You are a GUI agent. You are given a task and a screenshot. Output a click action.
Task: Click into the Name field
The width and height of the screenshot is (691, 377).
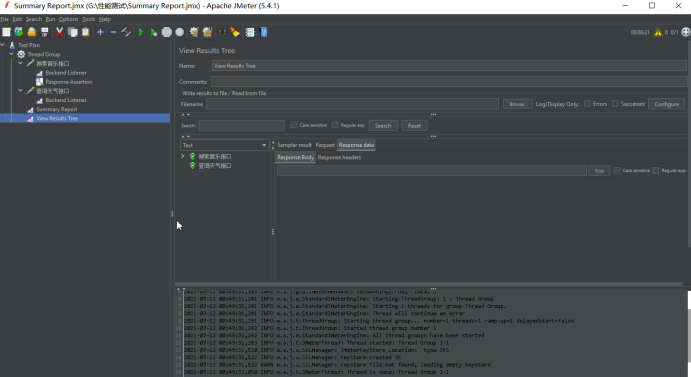pyautogui.click(x=449, y=66)
